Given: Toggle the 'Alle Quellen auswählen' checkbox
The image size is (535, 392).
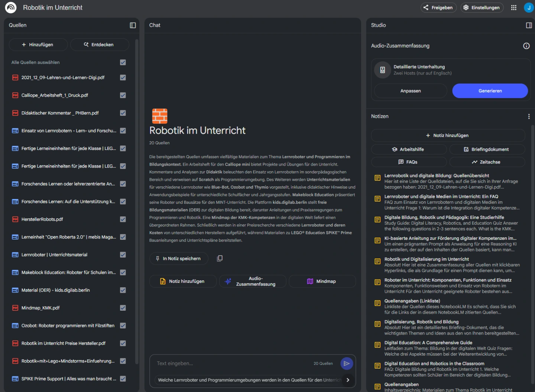Looking at the screenshot, I should point(123,62).
